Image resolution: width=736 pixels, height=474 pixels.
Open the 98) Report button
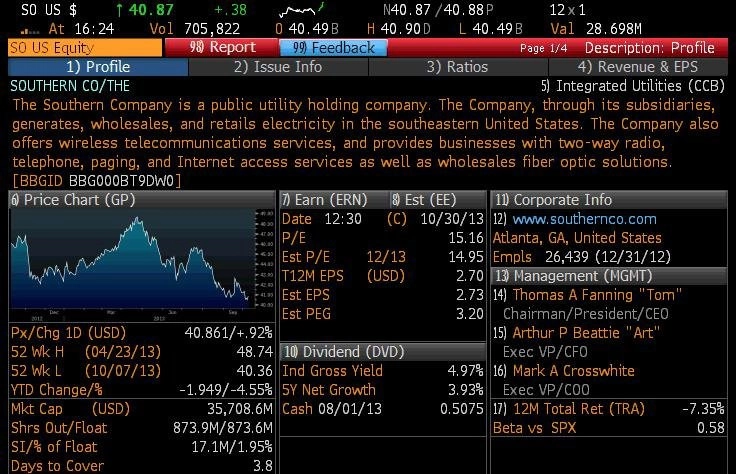click(x=222, y=47)
